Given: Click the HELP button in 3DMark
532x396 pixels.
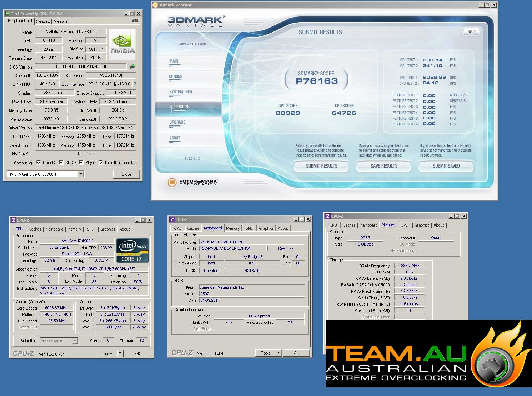Looking at the screenshot, I should [471, 32].
